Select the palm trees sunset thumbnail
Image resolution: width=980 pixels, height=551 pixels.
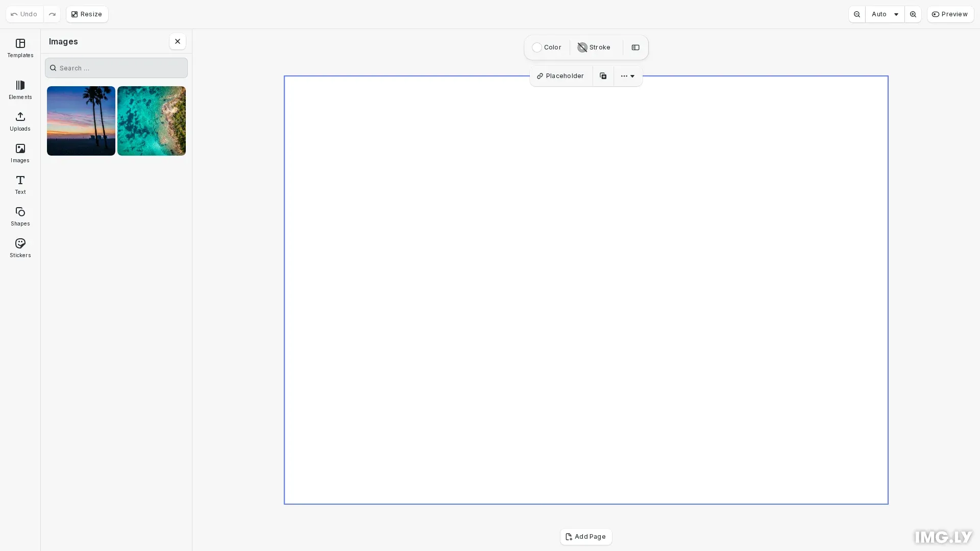(x=81, y=121)
